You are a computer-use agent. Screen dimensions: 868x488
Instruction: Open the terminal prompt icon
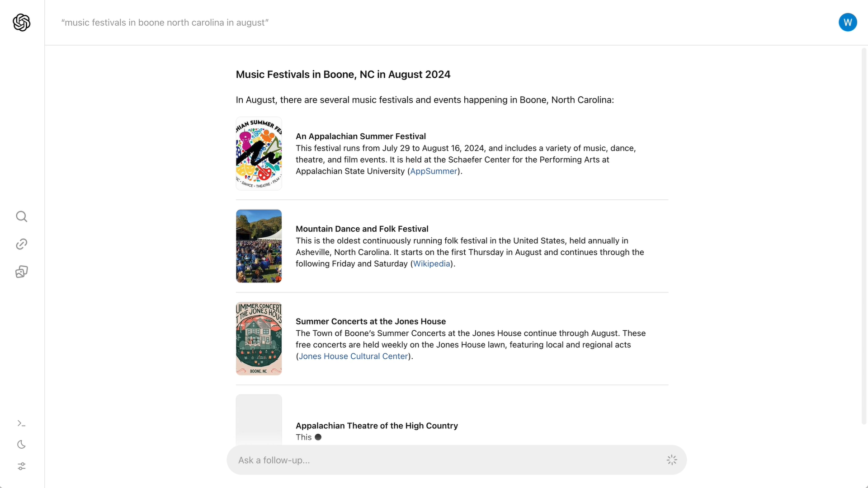point(22,423)
